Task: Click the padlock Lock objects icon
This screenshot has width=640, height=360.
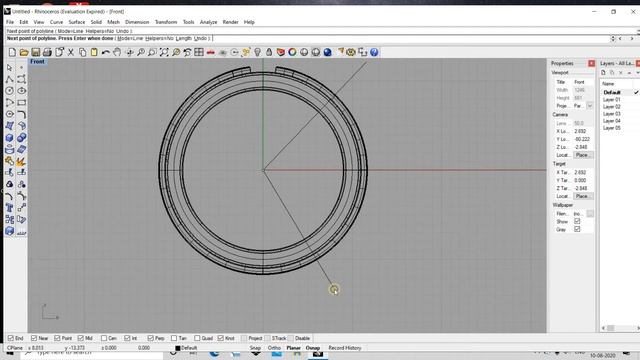Action: pos(269,52)
